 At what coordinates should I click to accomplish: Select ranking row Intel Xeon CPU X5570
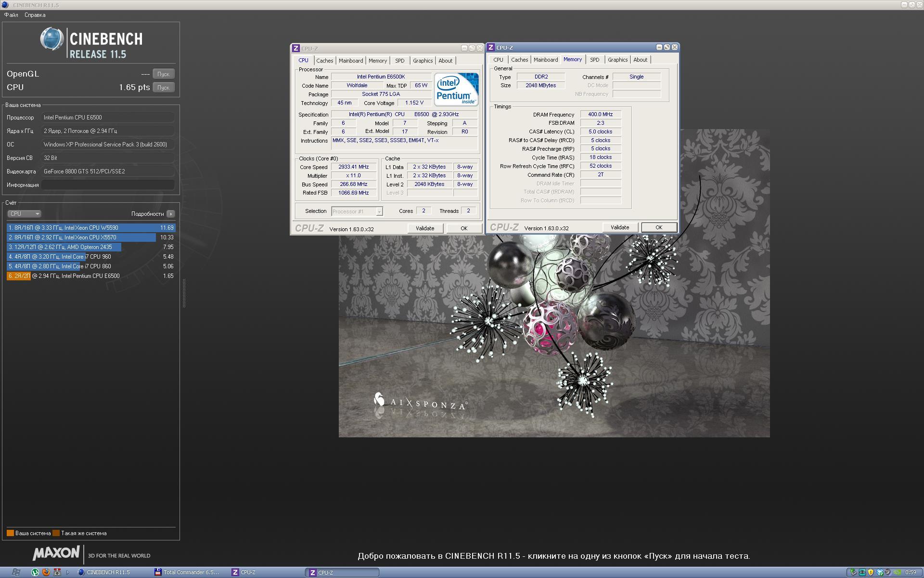pos(91,237)
